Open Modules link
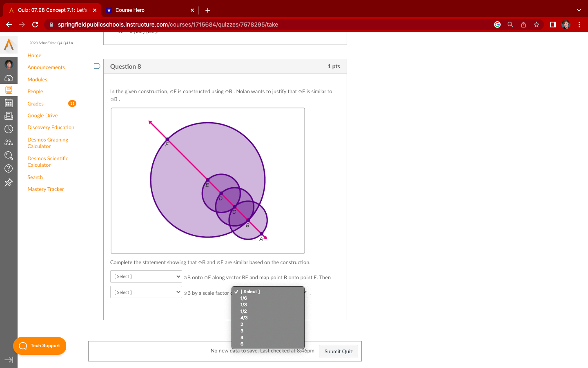This screenshot has width=588, height=368. 38,80
